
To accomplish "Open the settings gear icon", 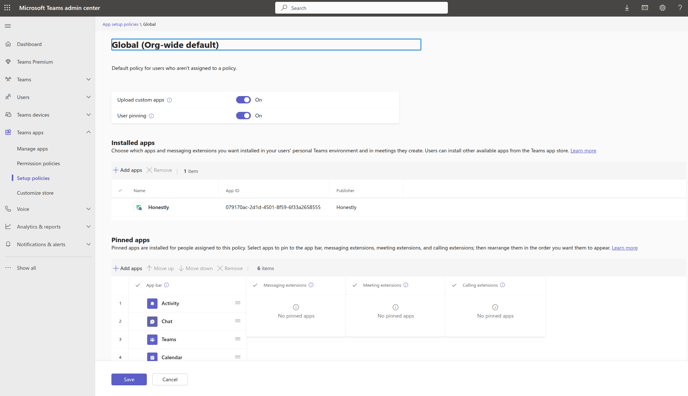I will (662, 7).
